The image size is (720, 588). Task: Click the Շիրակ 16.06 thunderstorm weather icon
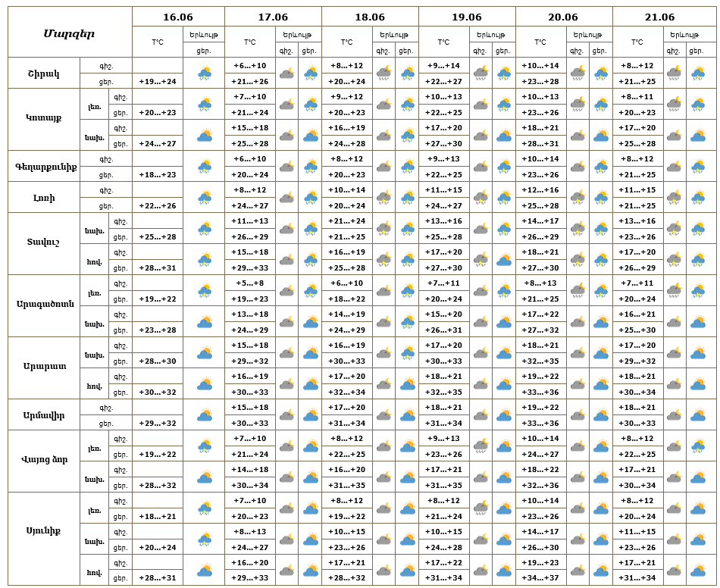pyautogui.click(x=205, y=73)
